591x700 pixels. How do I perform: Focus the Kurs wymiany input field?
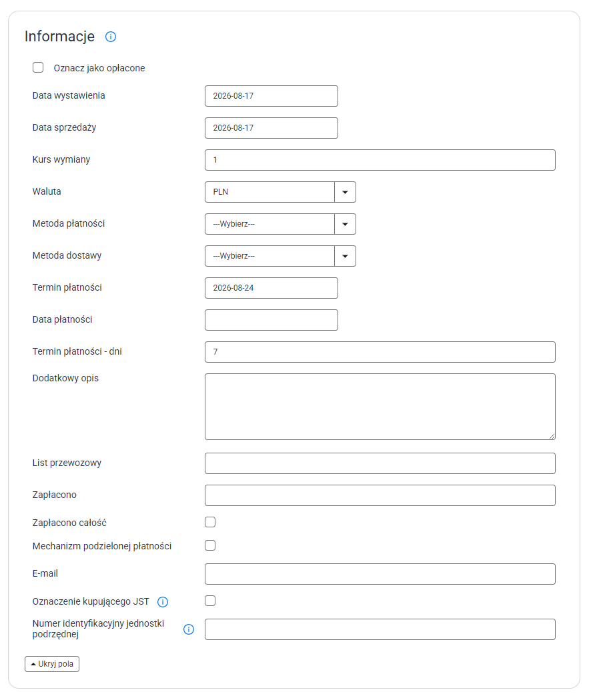pos(380,160)
